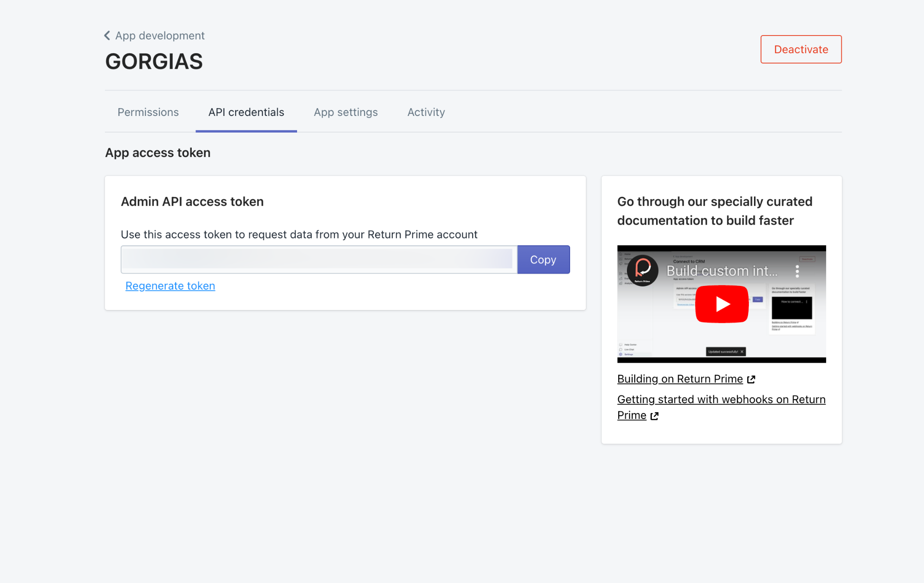
Task: Open the Building on Return Prime link
Action: [x=680, y=379]
